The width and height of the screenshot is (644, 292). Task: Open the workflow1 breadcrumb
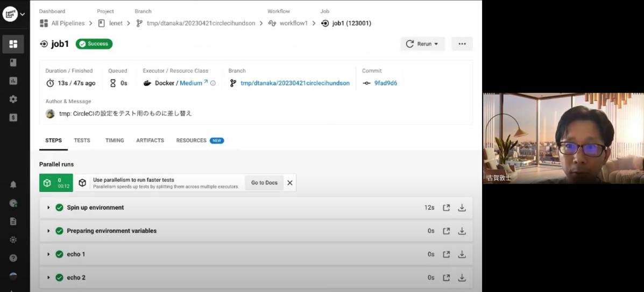pyautogui.click(x=288, y=24)
